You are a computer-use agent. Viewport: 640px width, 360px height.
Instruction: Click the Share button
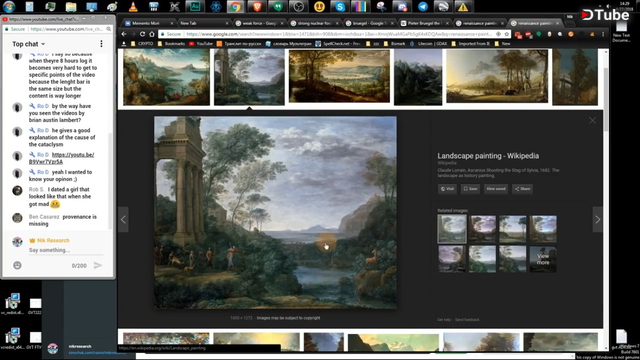pyautogui.click(x=522, y=189)
